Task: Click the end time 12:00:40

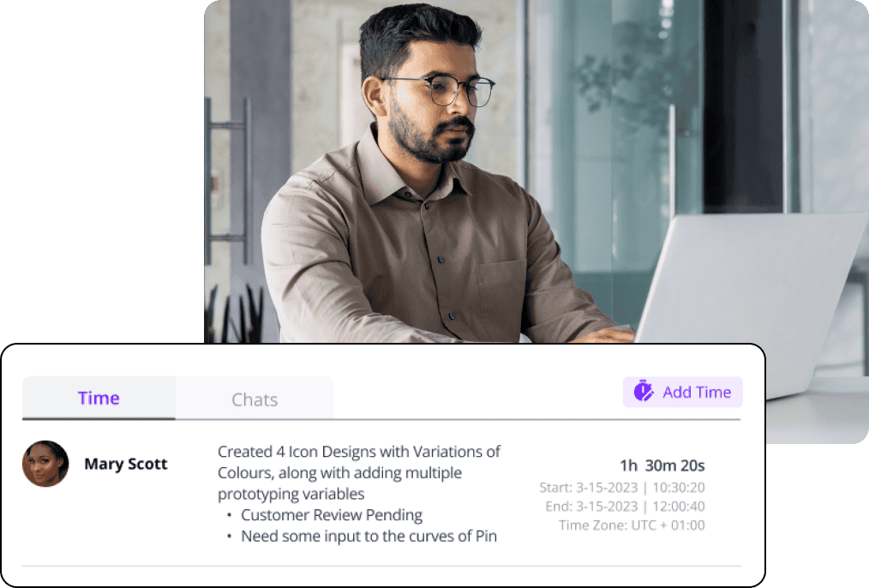Action: tap(679, 507)
